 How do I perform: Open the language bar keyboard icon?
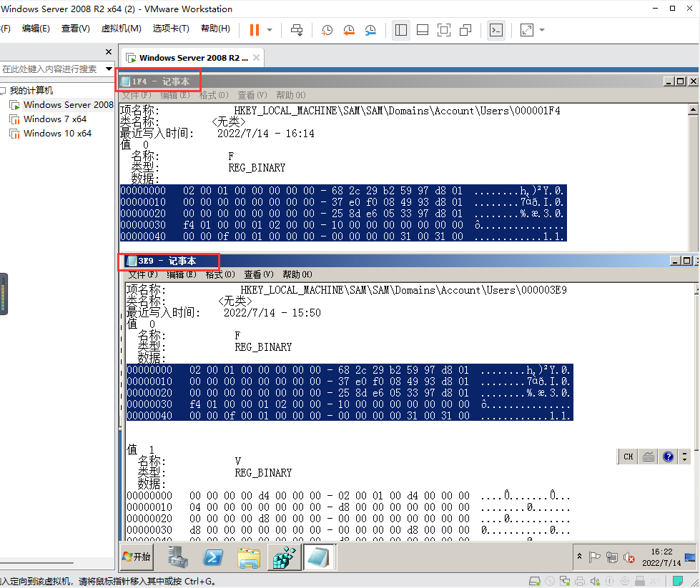(649, 457)
